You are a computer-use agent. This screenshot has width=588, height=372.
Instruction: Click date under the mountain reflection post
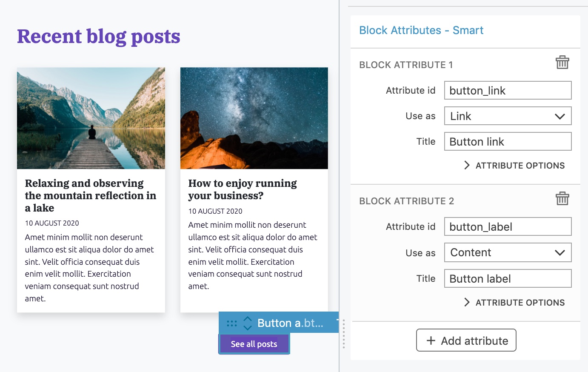pos(52,223)
